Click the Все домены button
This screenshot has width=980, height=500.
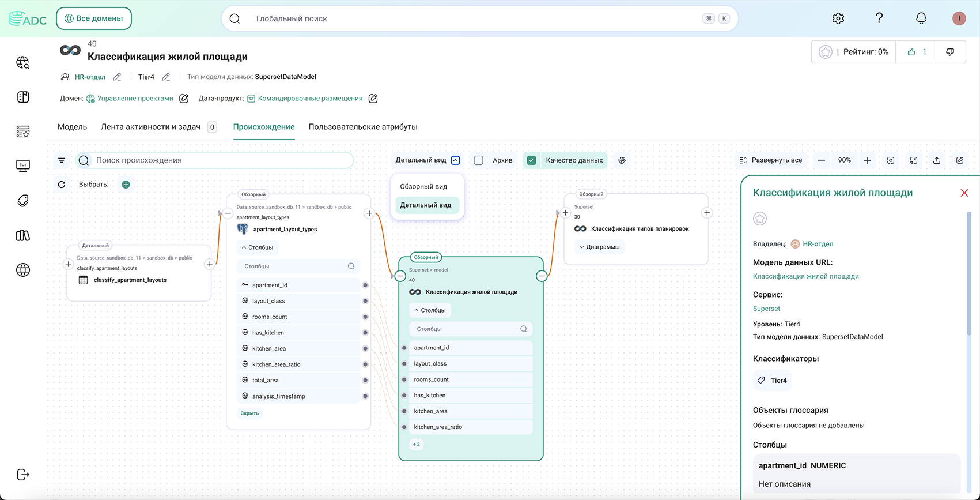(x=94, y=18)
